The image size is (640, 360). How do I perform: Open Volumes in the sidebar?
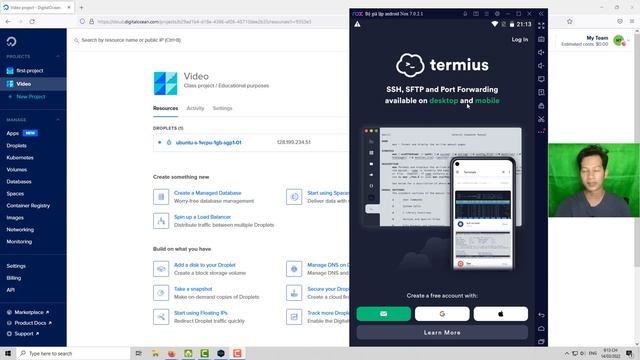pyautogui.click(x=17, y=169)
